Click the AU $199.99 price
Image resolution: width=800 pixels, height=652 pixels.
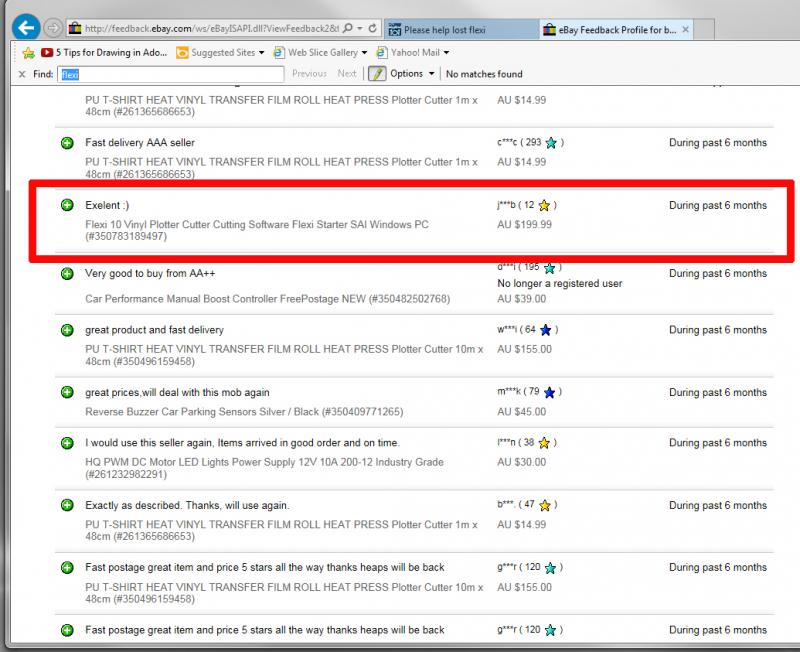tap(524, 224)
